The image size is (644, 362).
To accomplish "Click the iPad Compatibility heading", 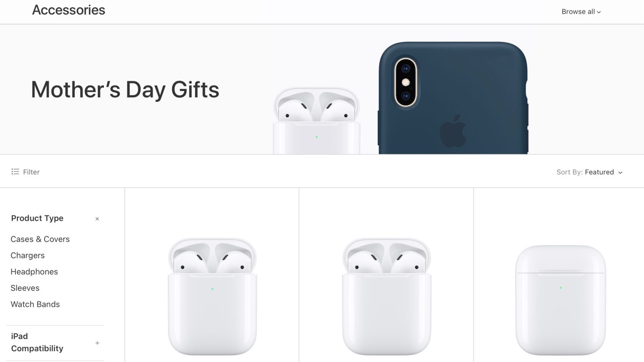I will tap(37, 342).
